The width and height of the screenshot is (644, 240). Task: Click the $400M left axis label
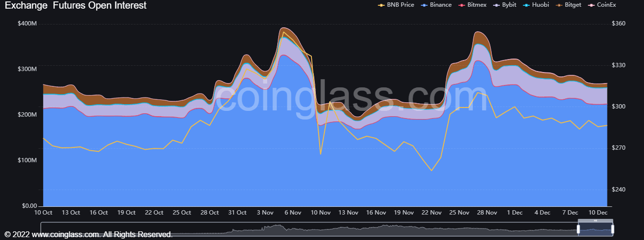click(x=27, y=24)
